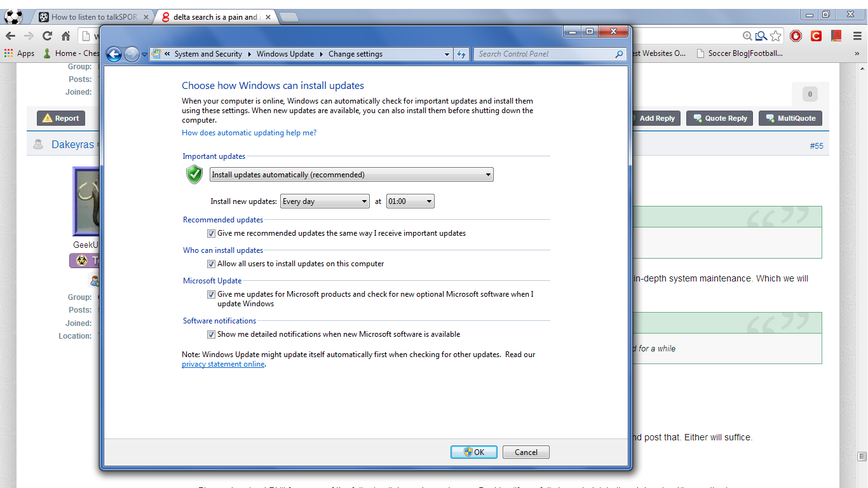The height and width of the screenshot is (488, 868).
Task: Close the talkSPORT tab
Action: 145,17
